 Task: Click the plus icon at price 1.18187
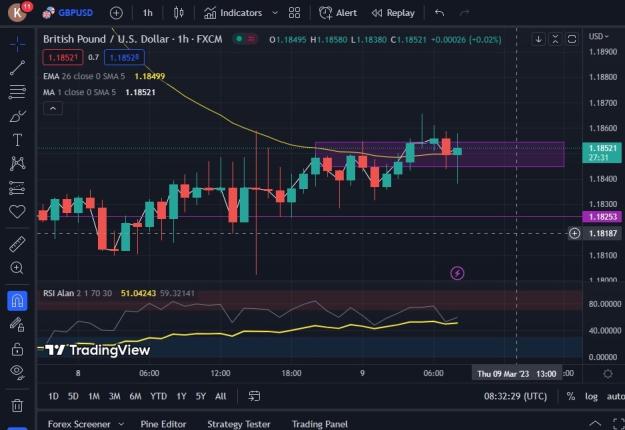574,233
